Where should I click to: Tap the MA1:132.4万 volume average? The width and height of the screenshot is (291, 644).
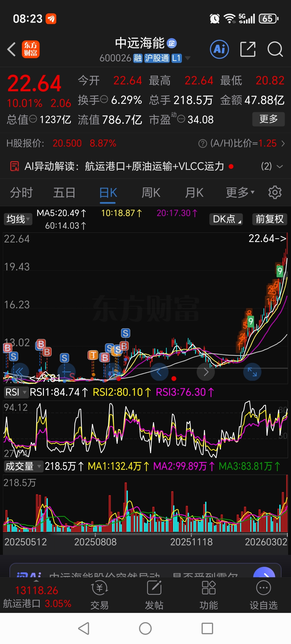119,466
